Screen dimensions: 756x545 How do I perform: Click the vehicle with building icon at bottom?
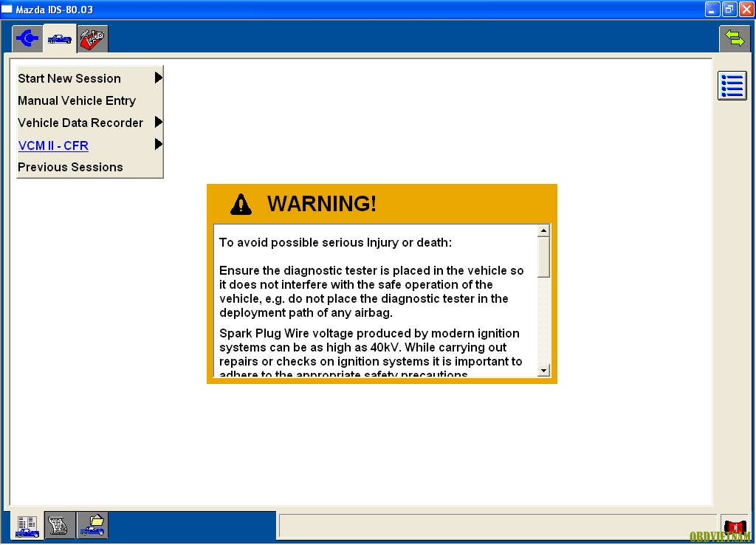pyautogui.click(x=27, y=526)
